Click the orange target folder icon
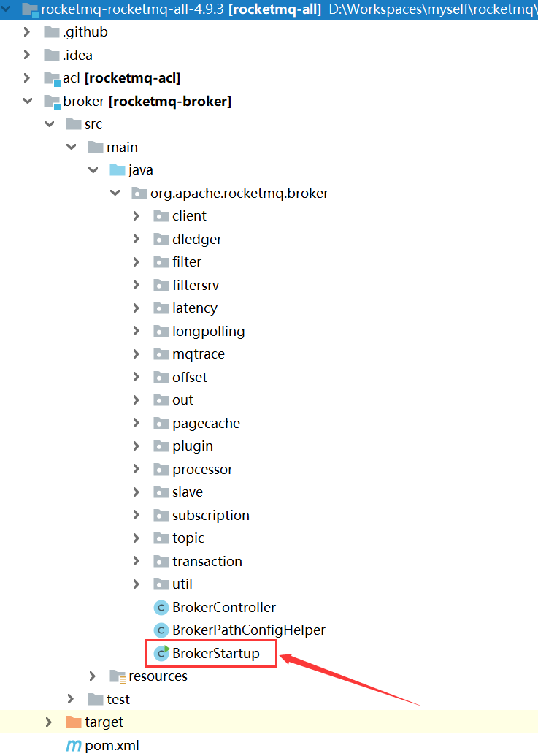The height and width of the screenshot is (756, 538). (74, 722)
